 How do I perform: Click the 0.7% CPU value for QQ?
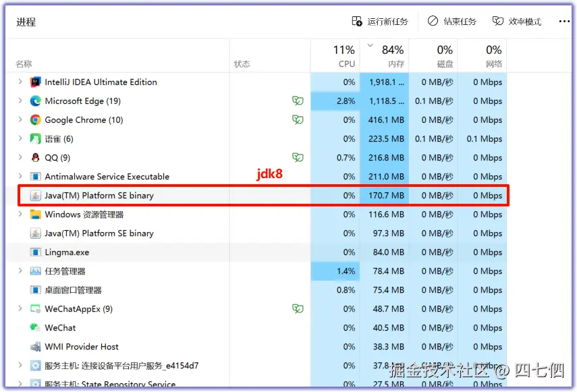pyautogui.click(x=346, y=158)
